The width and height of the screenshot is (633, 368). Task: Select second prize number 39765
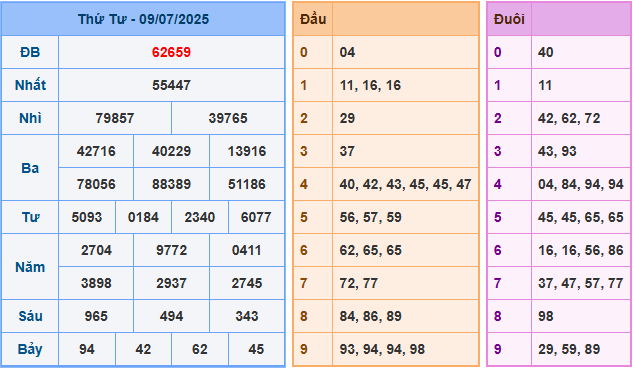pyautogui.click(x=228, y=118)
